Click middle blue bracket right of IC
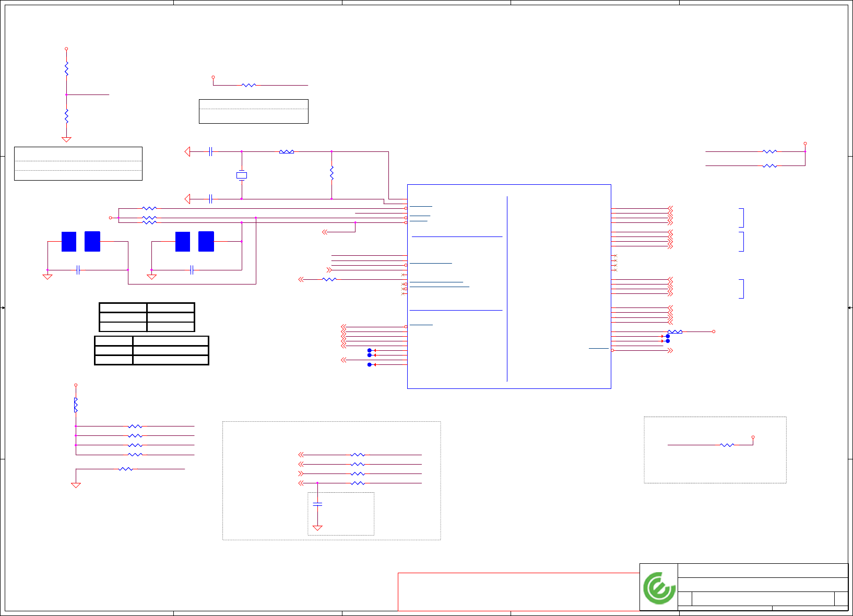The width and height of the screenshot is (853, 616). (741, 242)
